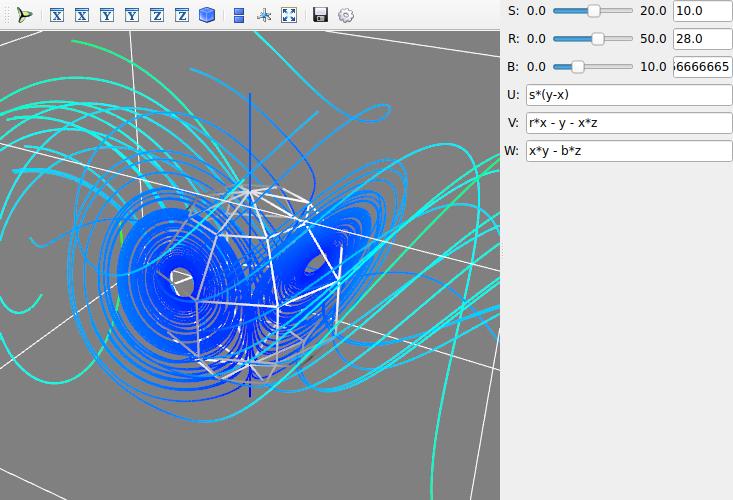Screen dimensions: 733x500
Task: Select the Z-axis view icon adjacent to the Y icons
Action: pyautogui.click(x=157, y=15)
